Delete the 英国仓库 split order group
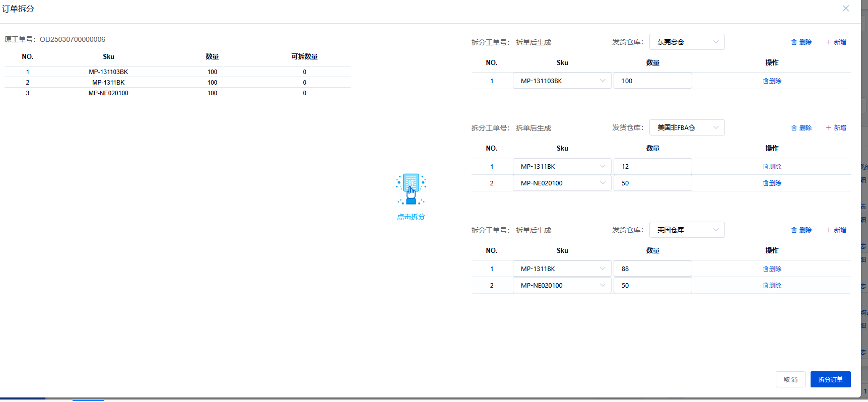 (801, 230)
